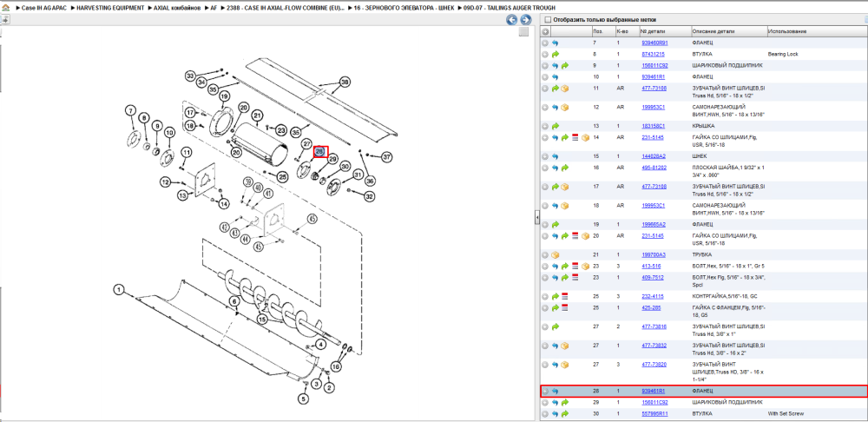Collapse the panel using the splitter arrow
The height and width of the screenshot is (422, 868).
click(x=537, y=218)
